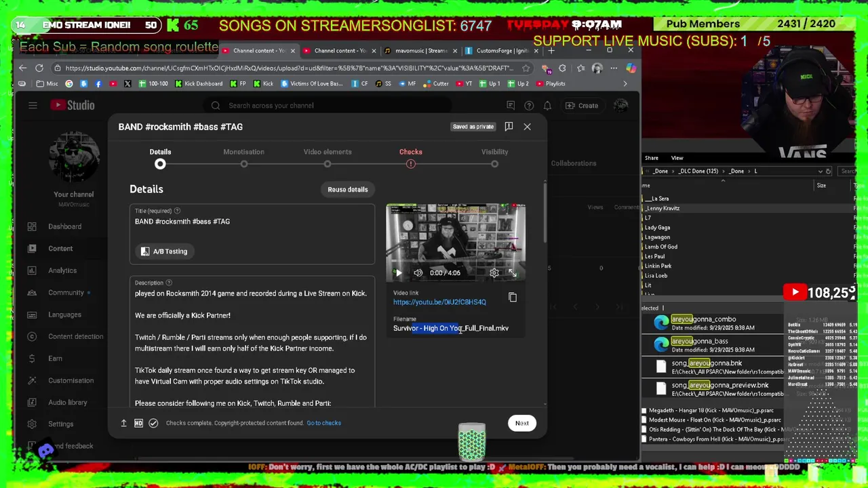Open the Checks step with warning
The width and height of the screenshot is (868, 488).
click(410, 157)
